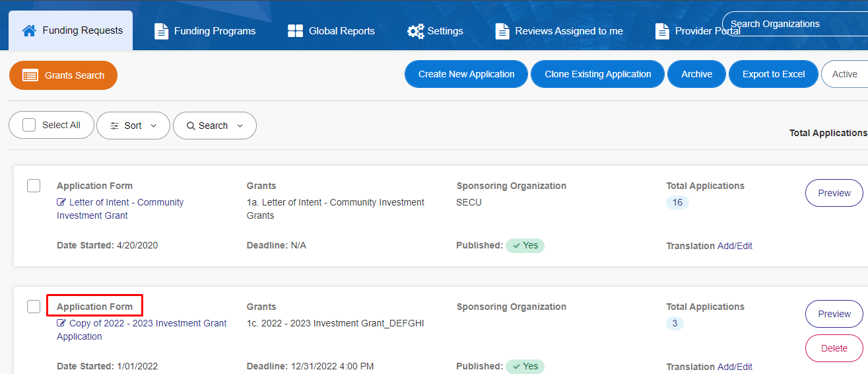
Task: Click the magnifier icon in Search control
Action: pyautogui.click(x=191, y=126)
